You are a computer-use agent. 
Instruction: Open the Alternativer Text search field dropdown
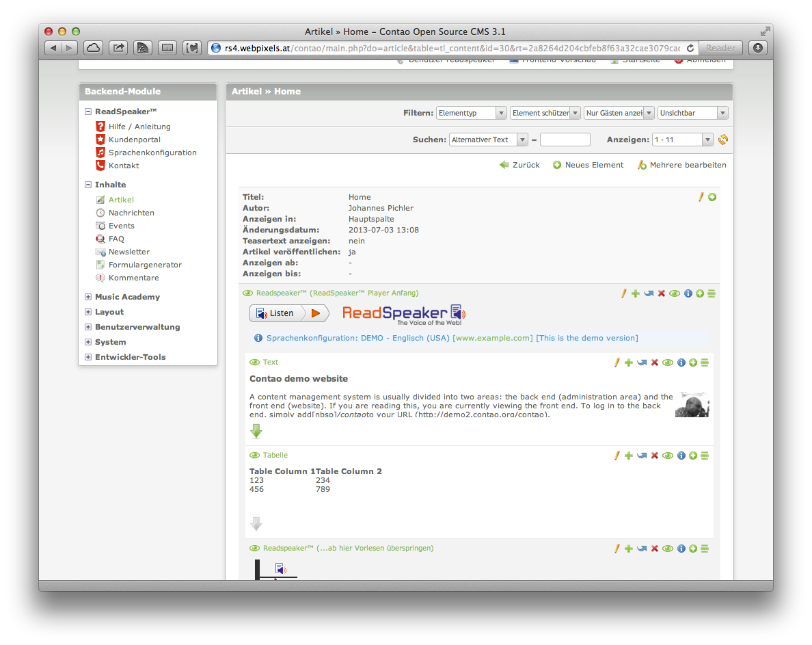point(488,140)
